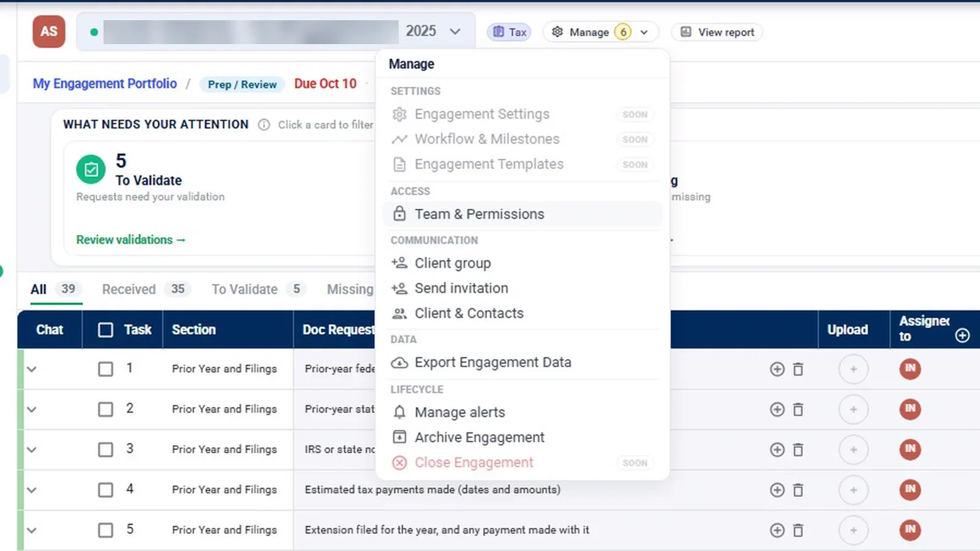The width and height of the screenshot is (980, 551).
Task: Click the add circle icon in task 4 row
Action: click(777, 490)
